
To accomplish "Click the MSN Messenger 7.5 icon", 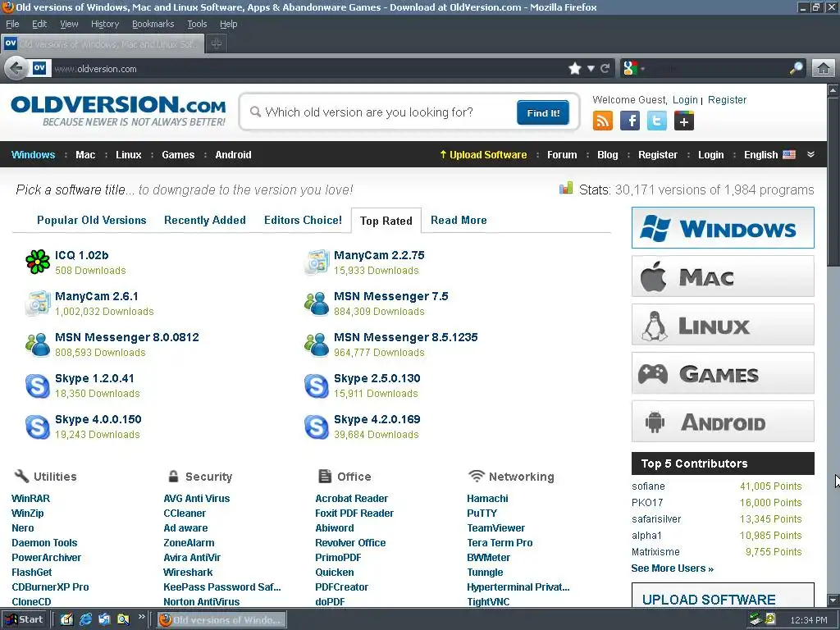I will pyautogui.click(x=317, y=304).
